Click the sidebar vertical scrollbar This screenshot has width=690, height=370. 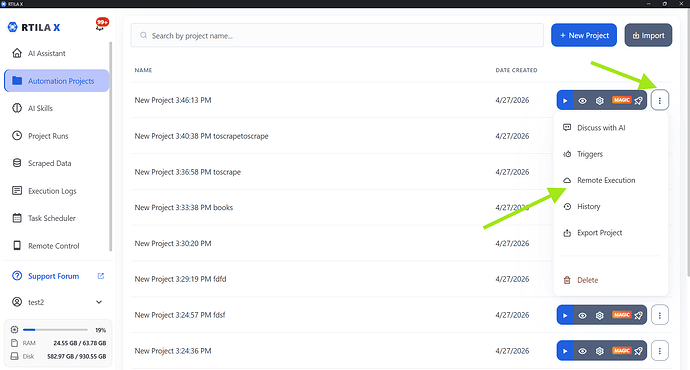(x=110, y=147)
